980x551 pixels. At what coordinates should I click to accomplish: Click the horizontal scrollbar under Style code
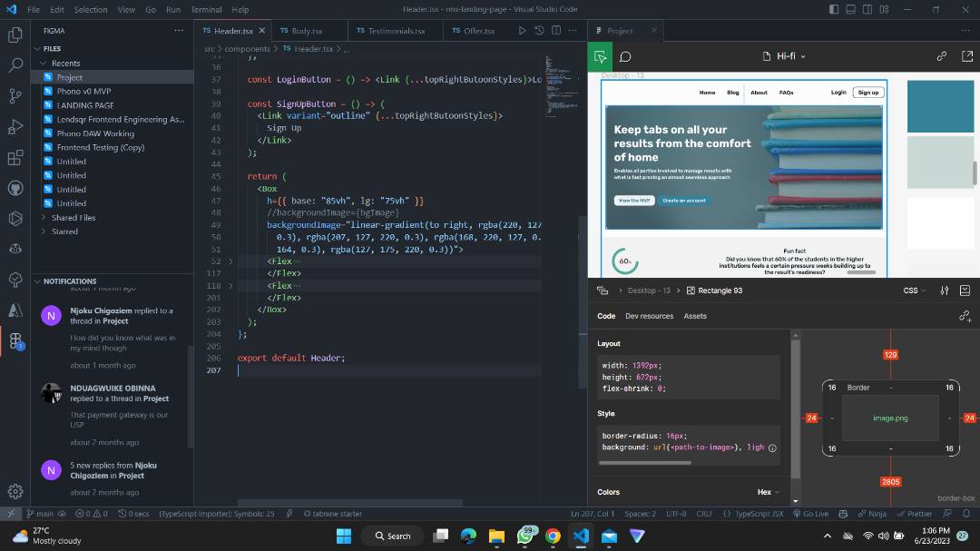coord(644,463)
